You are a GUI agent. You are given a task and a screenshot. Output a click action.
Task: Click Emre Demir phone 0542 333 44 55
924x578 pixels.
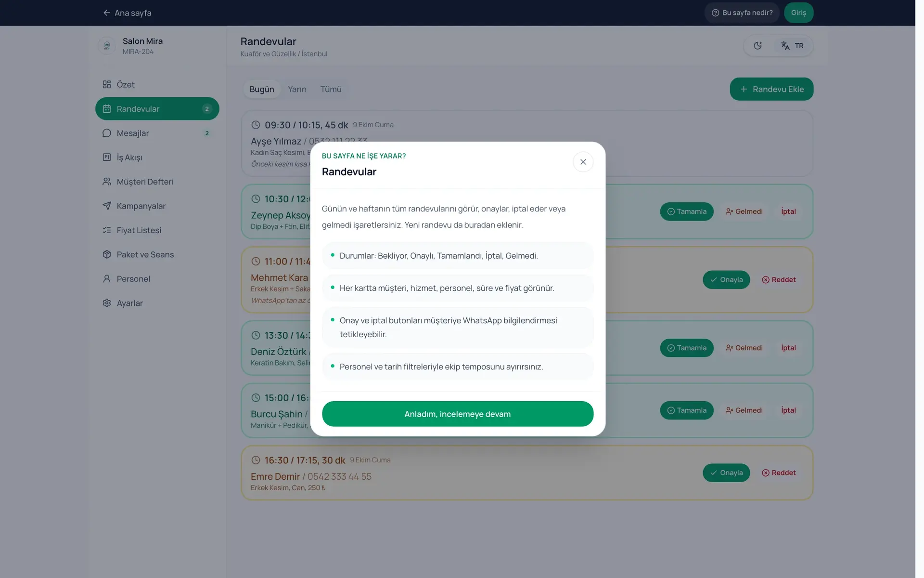click(x=339, y=476)
